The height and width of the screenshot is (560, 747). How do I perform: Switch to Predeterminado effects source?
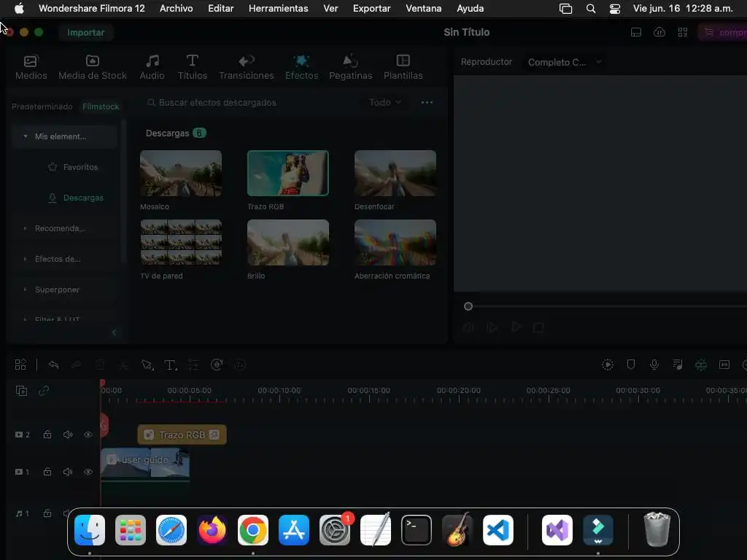point(42,106)
